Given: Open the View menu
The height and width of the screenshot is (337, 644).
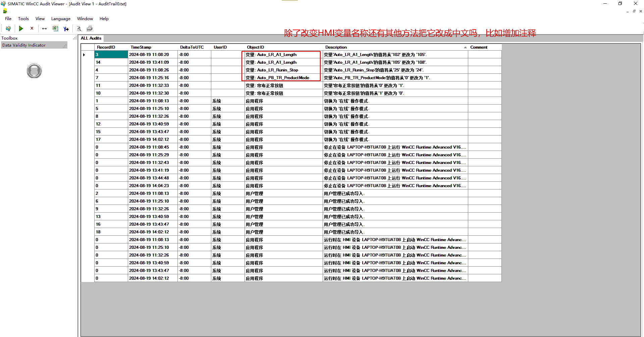Looking at the screenshot, I should (40, 19).
